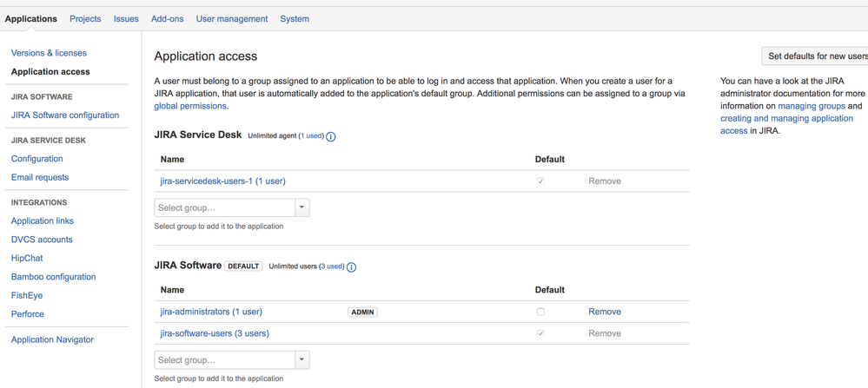
Task: Open Application links in sidebar
Action: coord(42,221)
